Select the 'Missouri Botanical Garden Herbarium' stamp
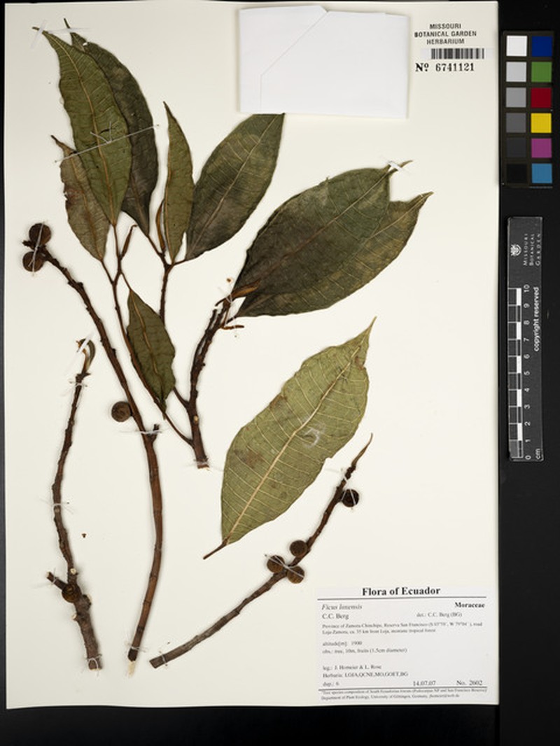This screenshot has height=746, width=560. pyautogui.click(x=445, y=34)
